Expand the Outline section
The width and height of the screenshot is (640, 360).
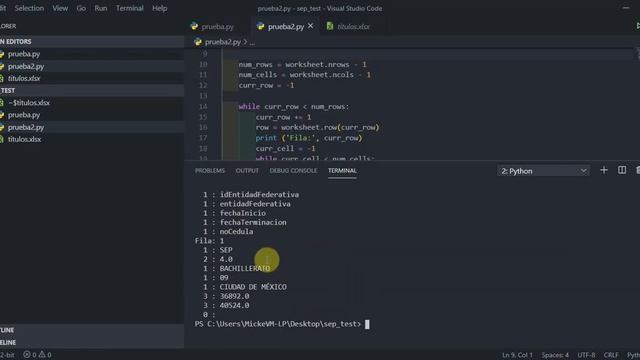click(x=92, y=330)
